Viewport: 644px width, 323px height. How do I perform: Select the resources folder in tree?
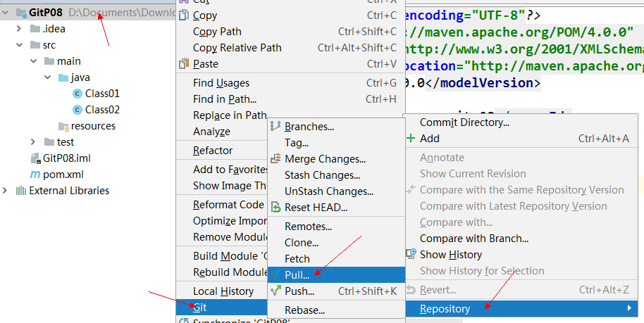pyautogui.click(x=92, y=126)
